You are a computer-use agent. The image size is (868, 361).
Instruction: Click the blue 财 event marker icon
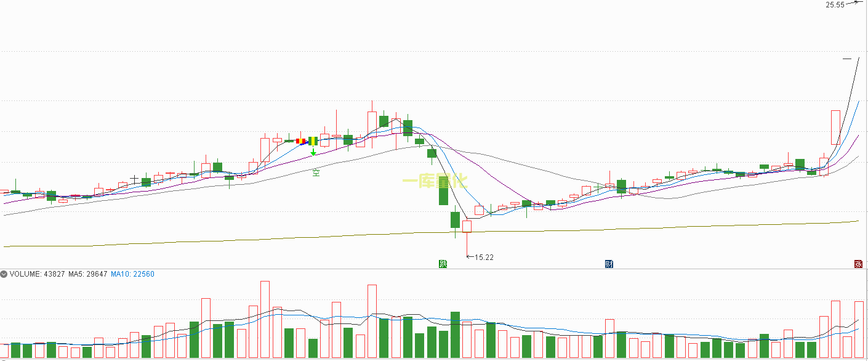[609, 264]
